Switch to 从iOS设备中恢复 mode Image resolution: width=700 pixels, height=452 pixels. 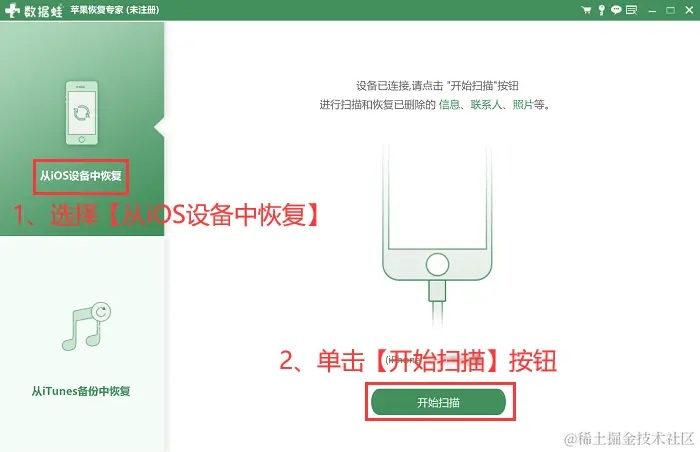81,176
